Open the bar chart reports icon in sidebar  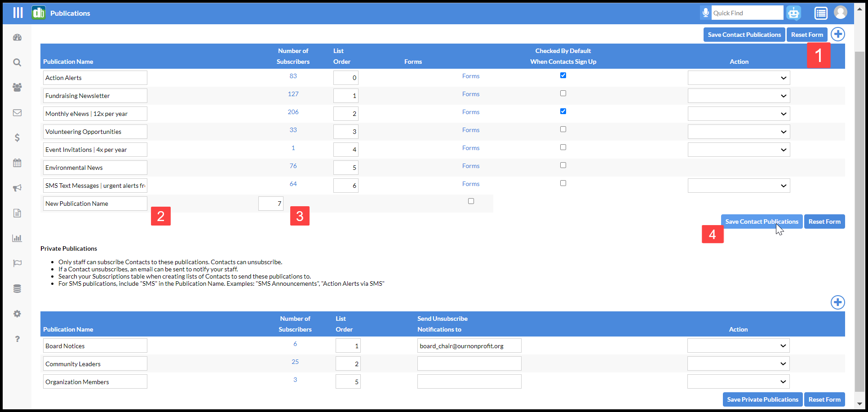point(17,238)
